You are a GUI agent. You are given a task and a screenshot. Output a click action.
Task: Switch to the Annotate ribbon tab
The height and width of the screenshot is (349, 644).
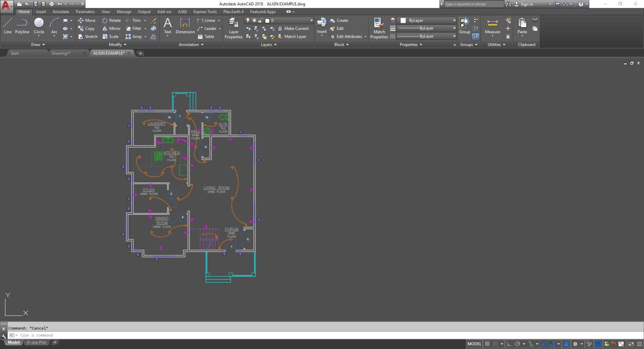[60, 12]
